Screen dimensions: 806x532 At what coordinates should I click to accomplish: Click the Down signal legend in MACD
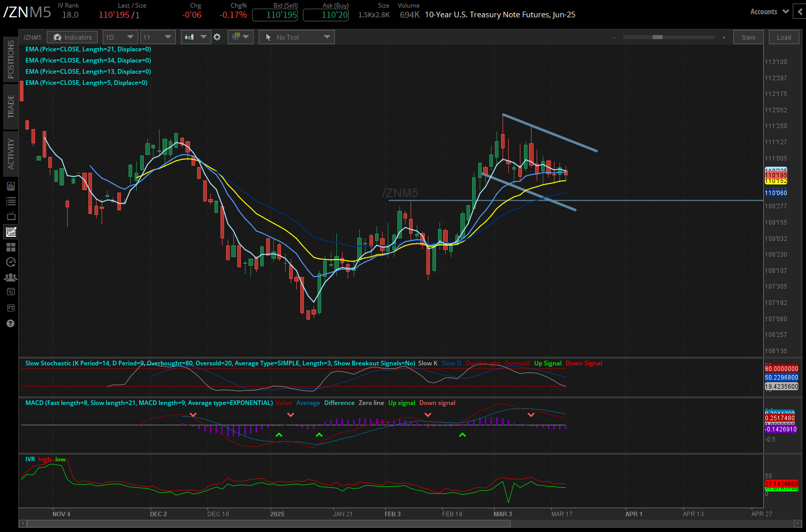click(x=437, y=403)
